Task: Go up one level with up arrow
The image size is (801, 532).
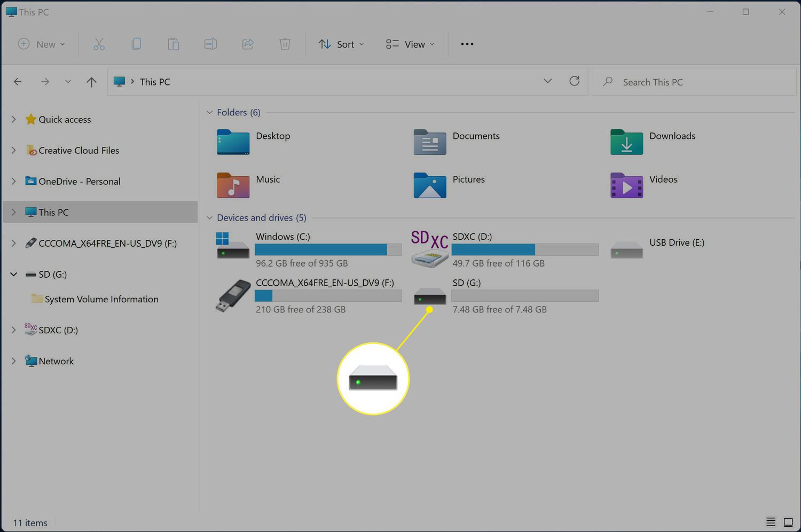Action: click(91, 82)
